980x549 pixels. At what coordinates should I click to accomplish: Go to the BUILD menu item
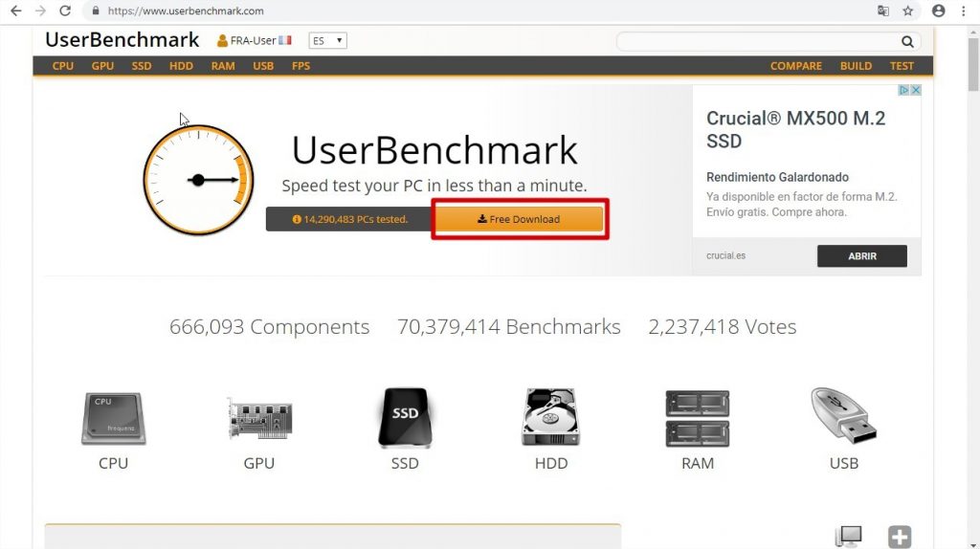click(x=856, y=66)
